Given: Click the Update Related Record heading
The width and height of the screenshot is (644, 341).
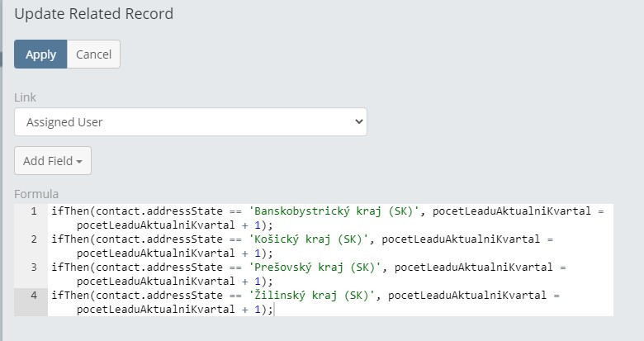Looking at the screenshot, I should tap(93, 13).
